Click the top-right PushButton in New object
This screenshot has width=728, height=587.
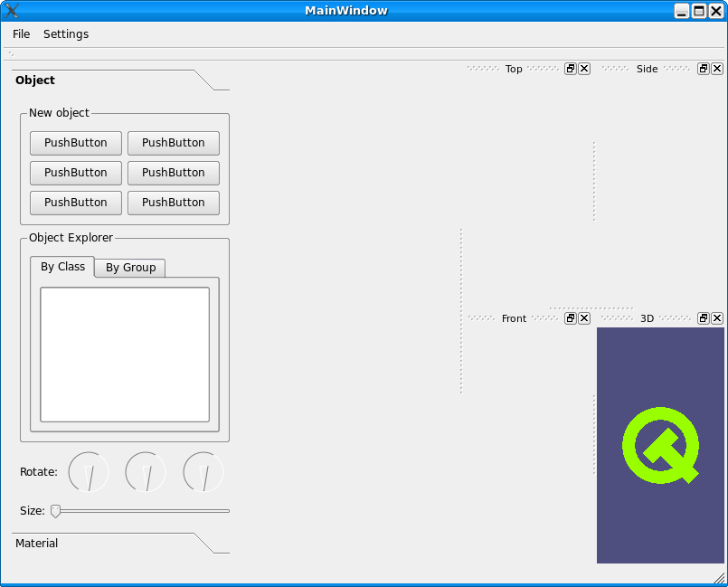pos(174,143)
